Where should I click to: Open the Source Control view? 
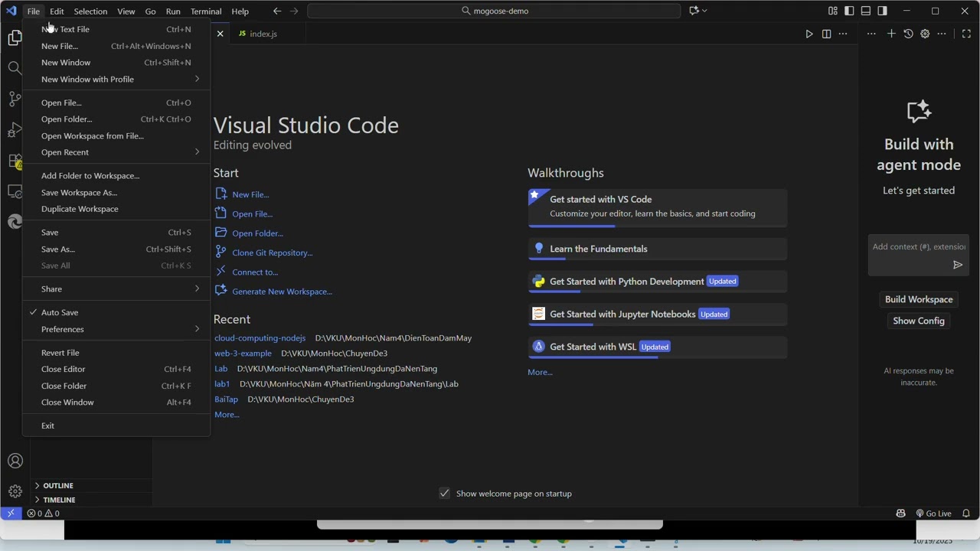tap(15, 99)
